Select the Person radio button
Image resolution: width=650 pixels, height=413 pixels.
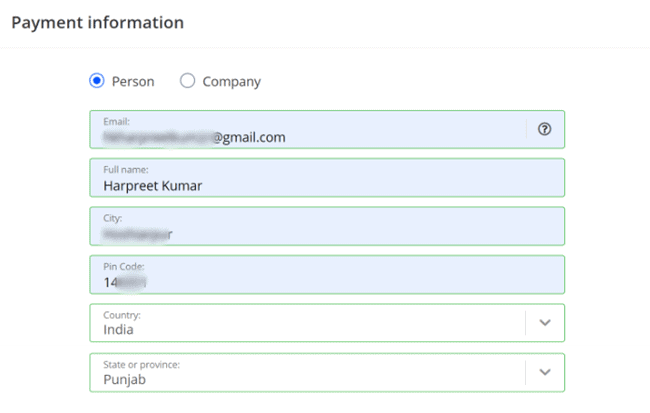click(97, 80)
